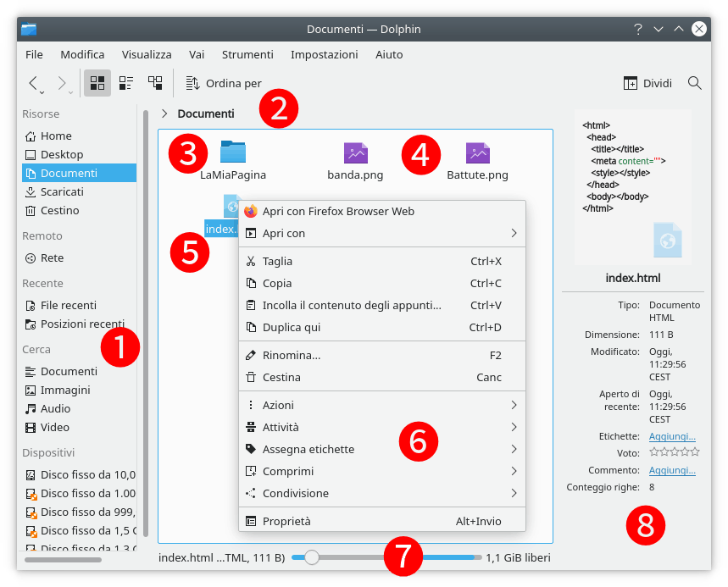The image size is (728, 587).
Task: Switch to Details tree view mode
Action: click(155, 83)
